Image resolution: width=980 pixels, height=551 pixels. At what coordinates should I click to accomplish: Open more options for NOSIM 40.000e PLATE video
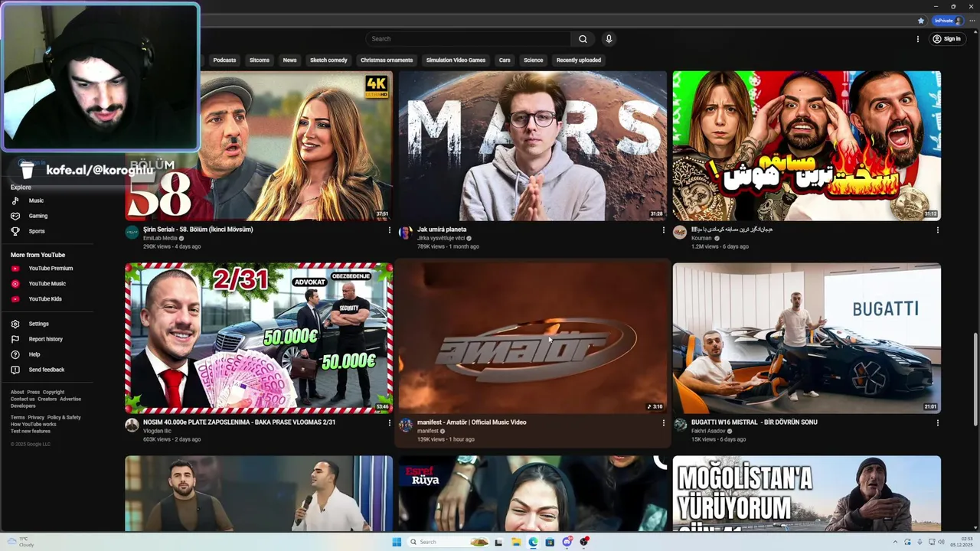389,422
